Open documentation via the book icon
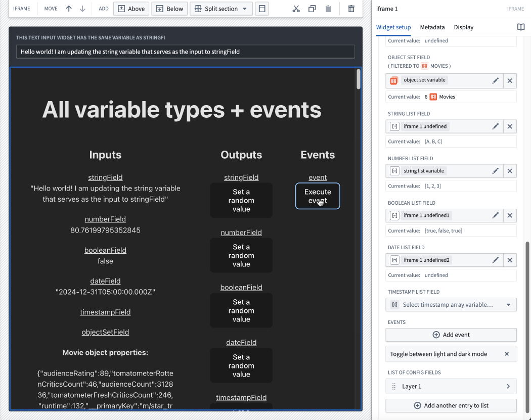The width and height of the screenshot is (531, 420). point(521,27)
